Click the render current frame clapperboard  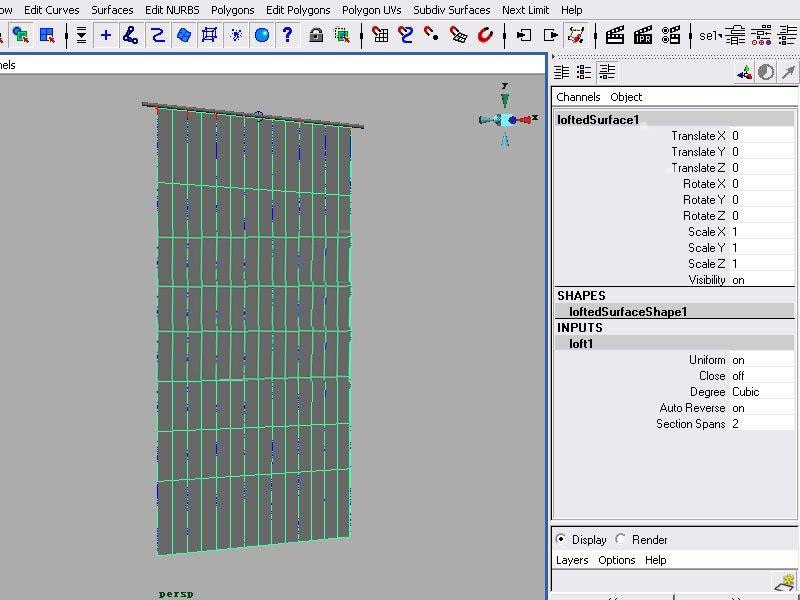point(615,35)
